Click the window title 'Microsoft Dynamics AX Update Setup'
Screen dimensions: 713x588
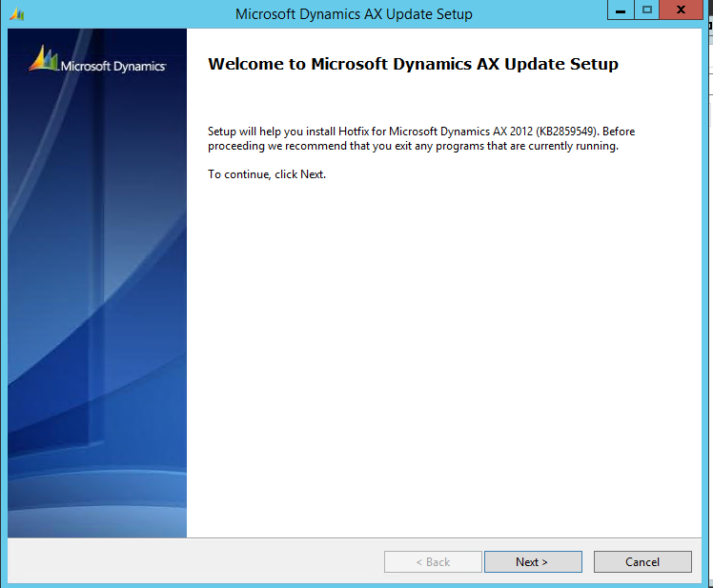click(x=354, y=14)
